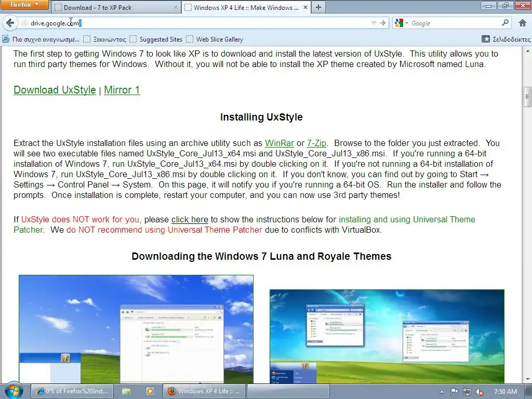Click the scrollbar up arrow

pos(527,51)
